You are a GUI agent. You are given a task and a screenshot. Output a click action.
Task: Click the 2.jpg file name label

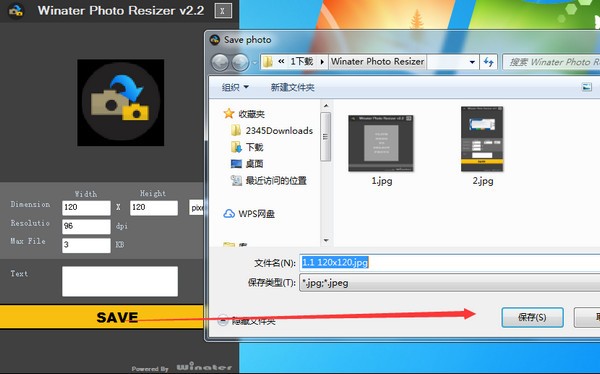[483, 181]
